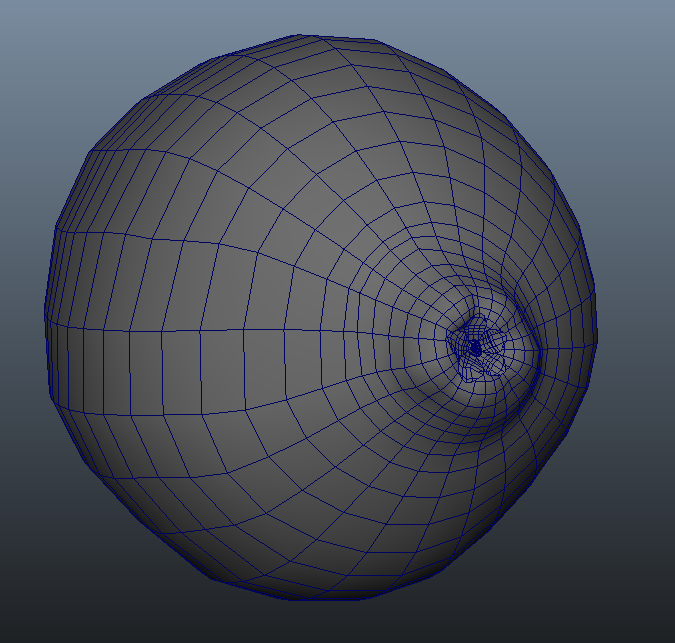Viewport: 675px width, 643px height.
Task: Click the dense stem cavity on the mesh
Action: [x=475, y=348]
